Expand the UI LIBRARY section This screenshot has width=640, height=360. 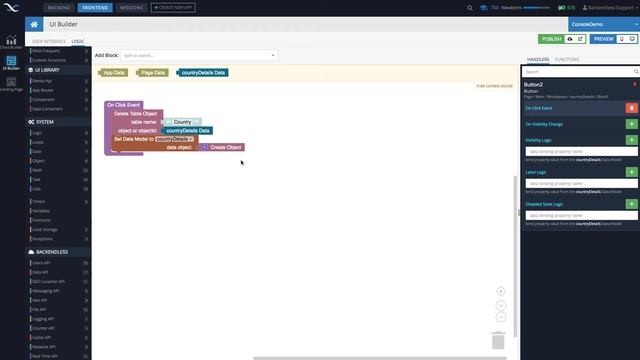click(x=58, y=70)
